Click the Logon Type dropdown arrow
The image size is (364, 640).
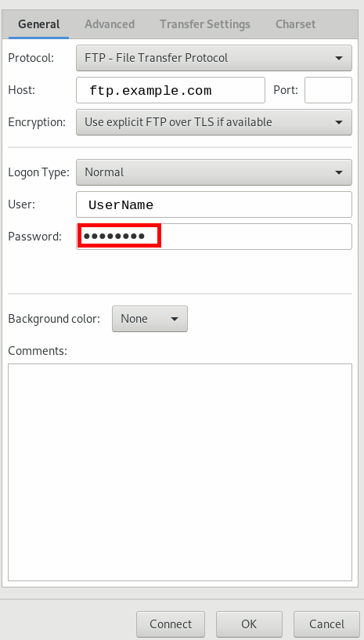point(338,172)
